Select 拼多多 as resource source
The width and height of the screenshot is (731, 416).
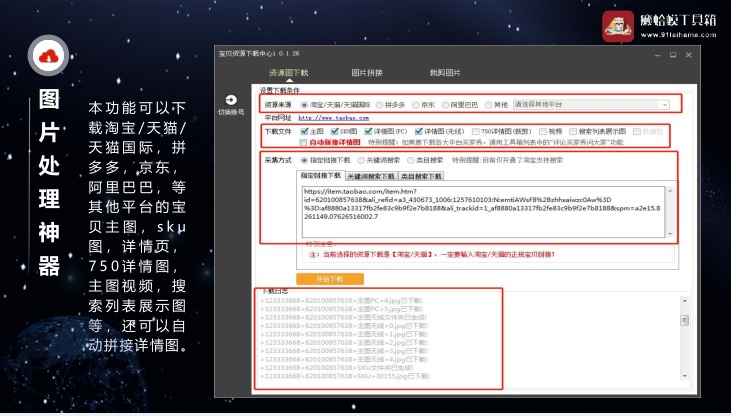tap(379, 105)
